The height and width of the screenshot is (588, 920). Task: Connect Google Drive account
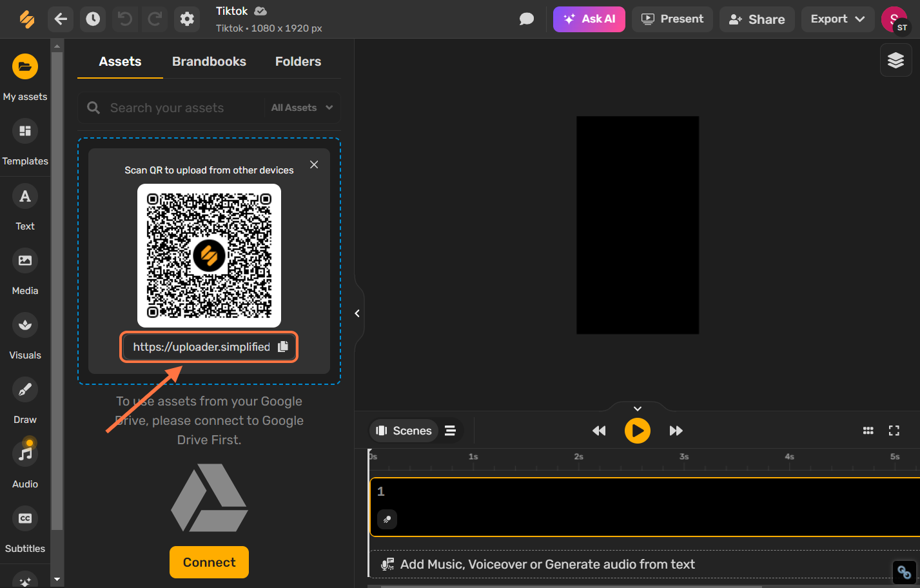click(x=209, y=562)
